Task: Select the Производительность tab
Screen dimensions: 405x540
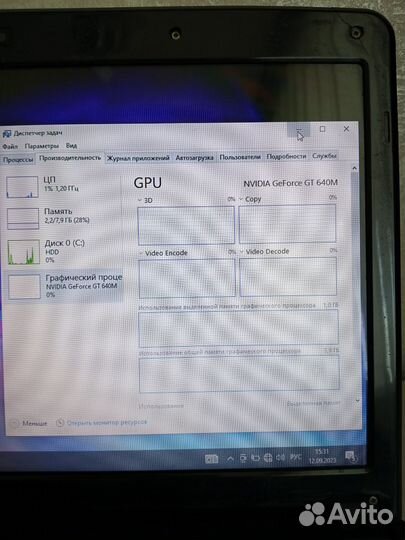Action: [x=70, y=158]
